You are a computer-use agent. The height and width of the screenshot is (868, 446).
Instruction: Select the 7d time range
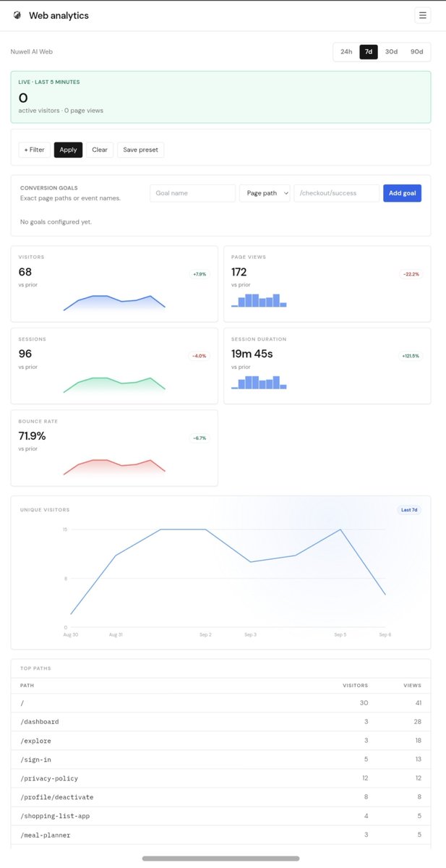tap(369, 52)
